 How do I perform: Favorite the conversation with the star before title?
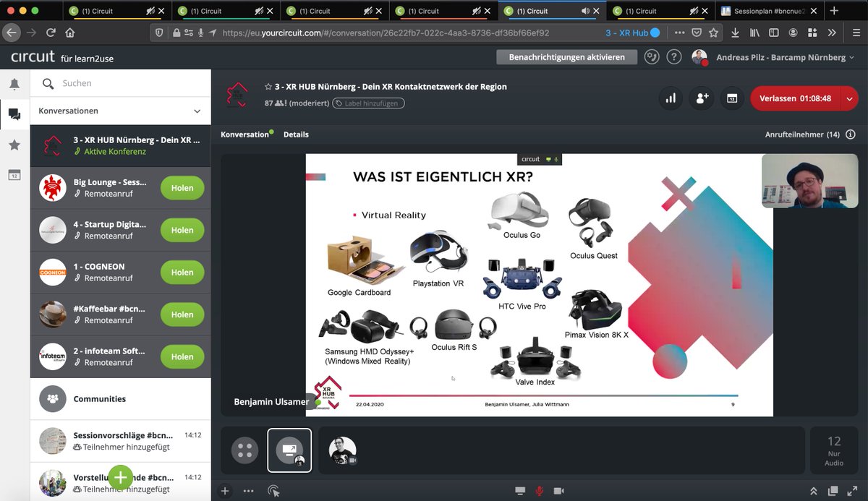tap(268, 87)
